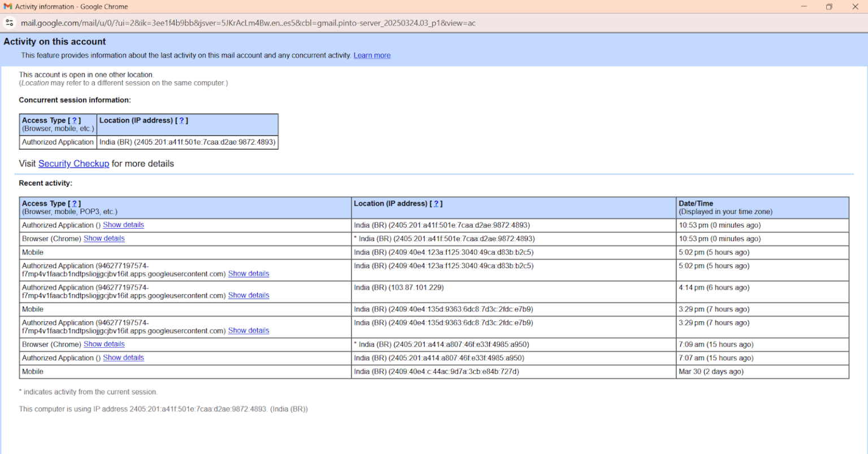Expand details for Authorized Application at 3:29 pm
This screenshot has height=454, width=868.
click(x=249, y=331)
